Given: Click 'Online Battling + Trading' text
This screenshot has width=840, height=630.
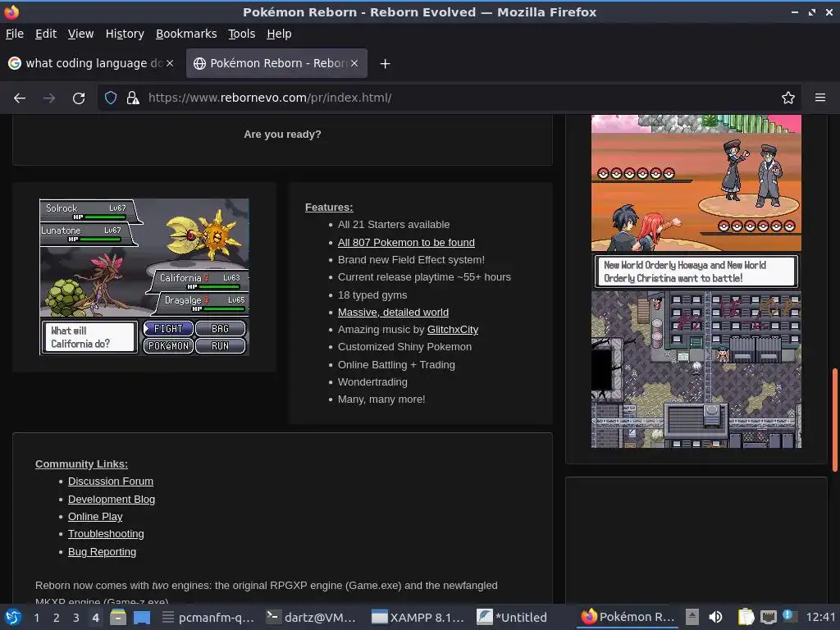Looking at the screenshot, I should [x=396, y=365].
